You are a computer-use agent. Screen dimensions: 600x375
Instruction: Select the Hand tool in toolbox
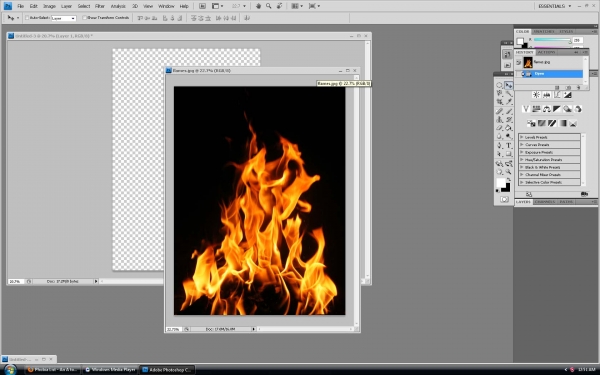[499, 171]
